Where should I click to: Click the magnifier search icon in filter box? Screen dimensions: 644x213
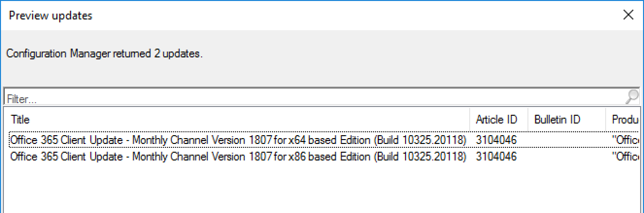pos(632,96)
